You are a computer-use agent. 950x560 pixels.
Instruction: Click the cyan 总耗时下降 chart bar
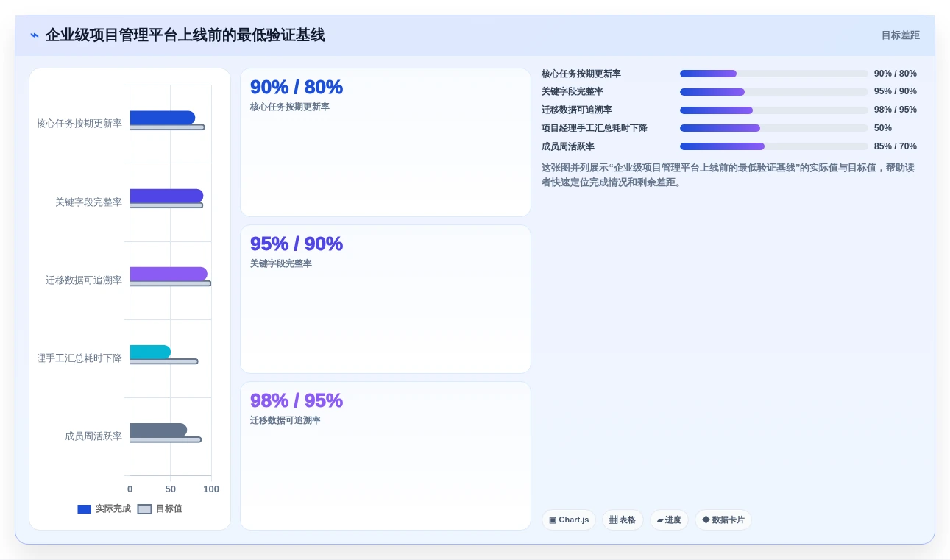[150, 352]
